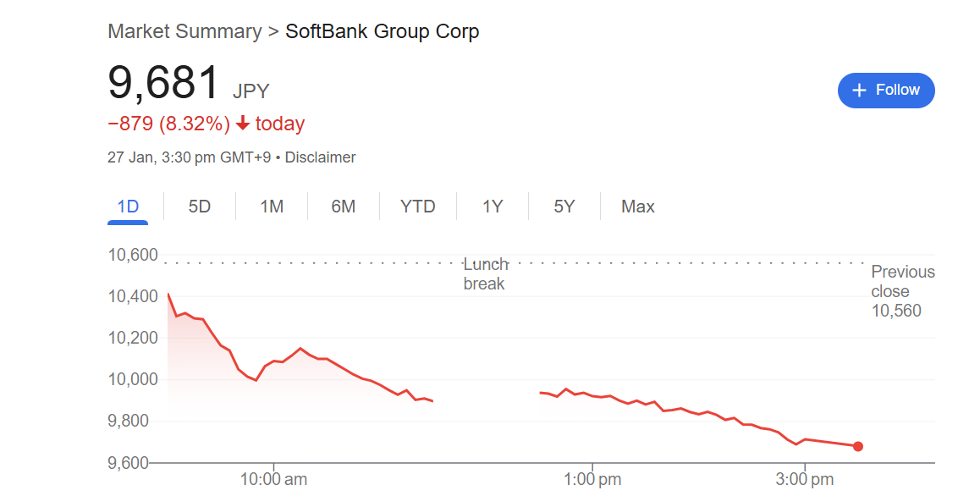Viewport: 980px width, 496px height.
Task: Click the Previous close 10,560 label
Action: [902, 291]
